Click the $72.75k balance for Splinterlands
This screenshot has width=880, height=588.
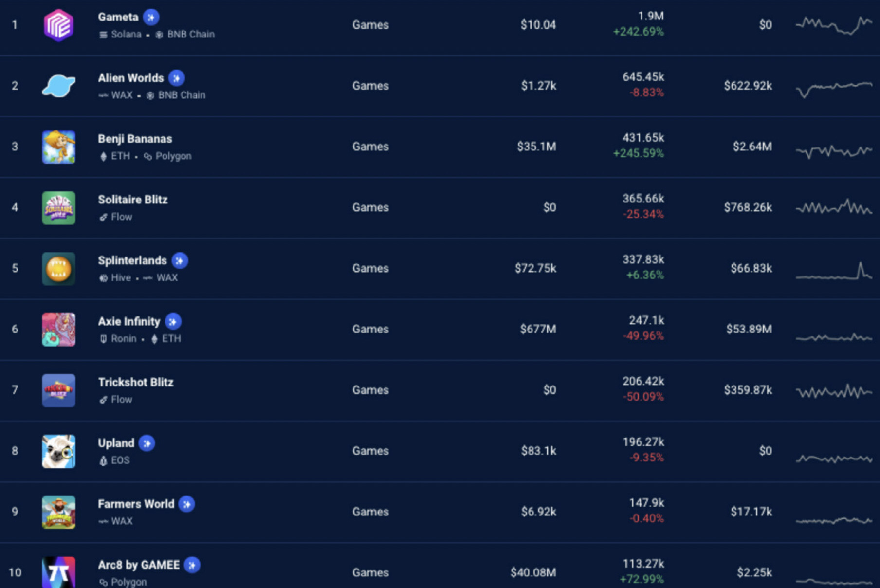click(x=535, y=268)
